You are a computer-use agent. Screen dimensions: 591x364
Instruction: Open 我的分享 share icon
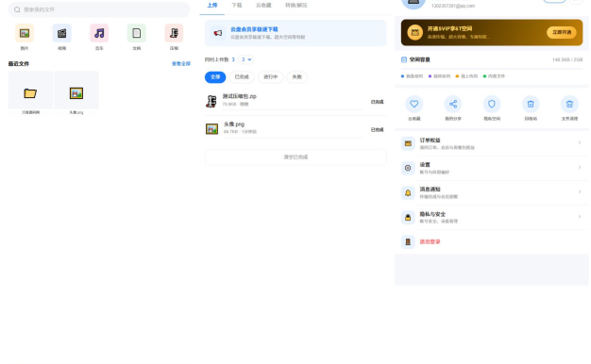point(453,104)
